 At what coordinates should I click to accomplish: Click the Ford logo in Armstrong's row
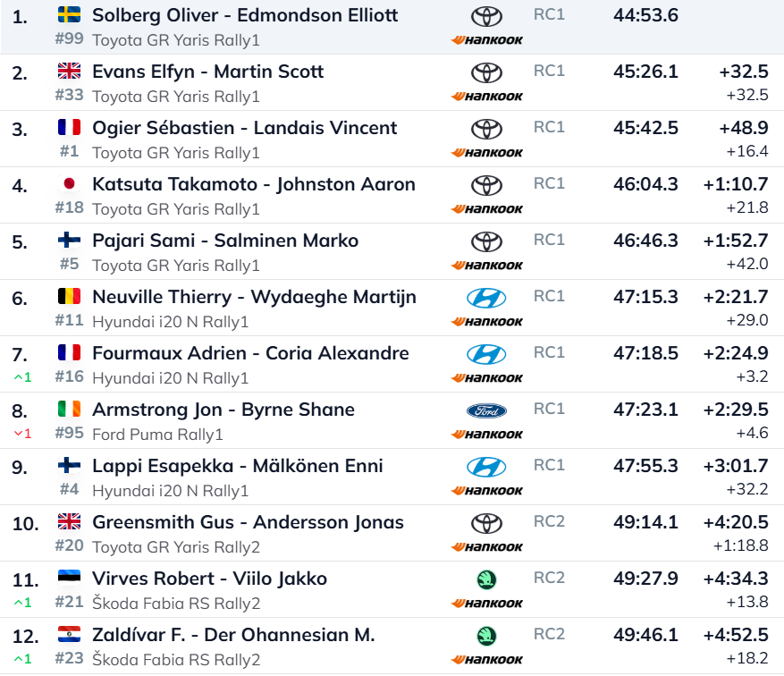tap(486, 411)
